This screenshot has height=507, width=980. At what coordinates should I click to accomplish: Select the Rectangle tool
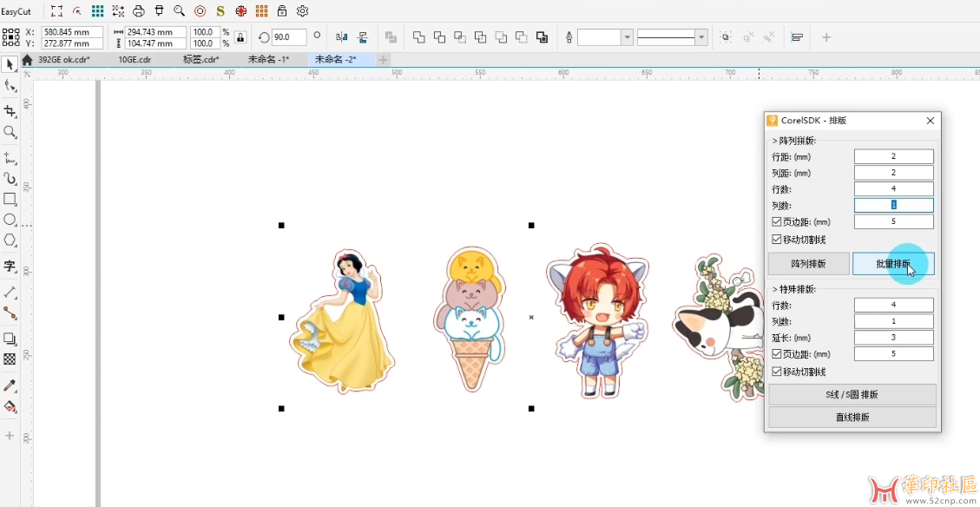pos(10,199)
